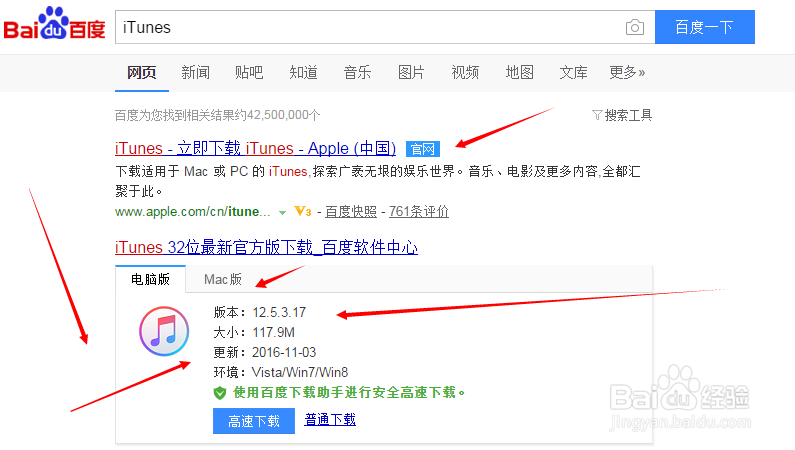Screen dimensions: 795x450
Task: Click the description starting 下载适用于 Mac 或 PC
Action: point(378,181)
